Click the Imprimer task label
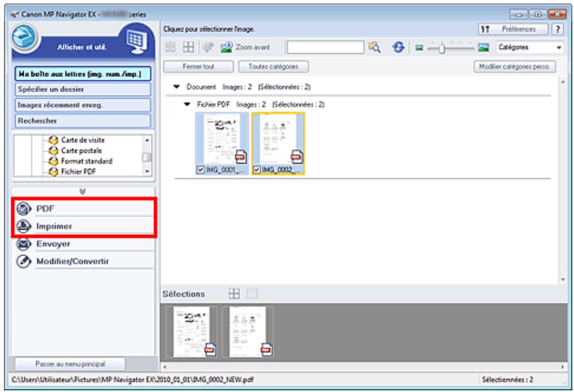Image resolution: width=574 pixels, height=392 pixels. 54,226
